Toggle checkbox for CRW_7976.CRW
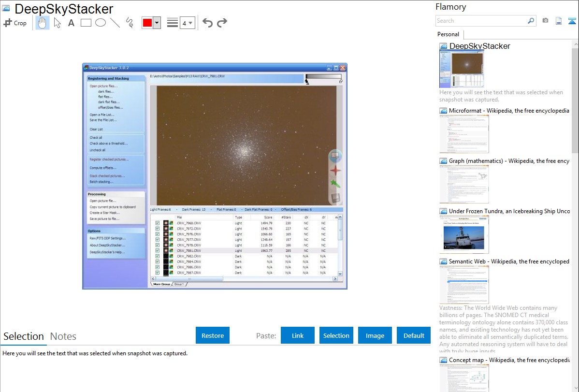Viewport: 579px width, 392px height. 158,234
